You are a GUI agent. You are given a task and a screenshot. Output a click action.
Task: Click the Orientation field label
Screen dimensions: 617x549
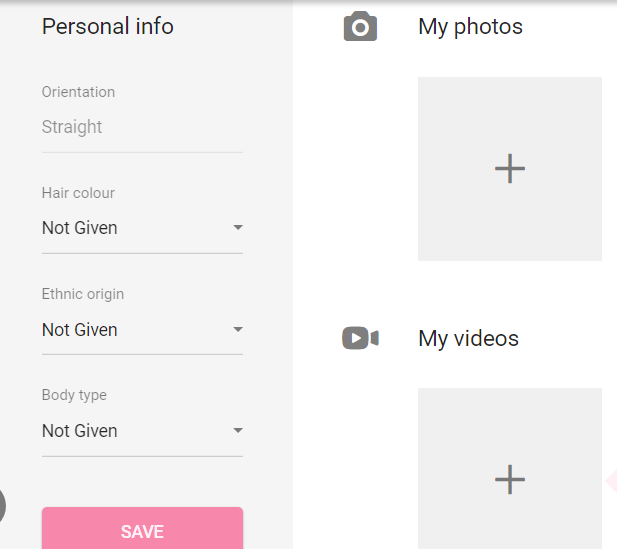[78, 92]
